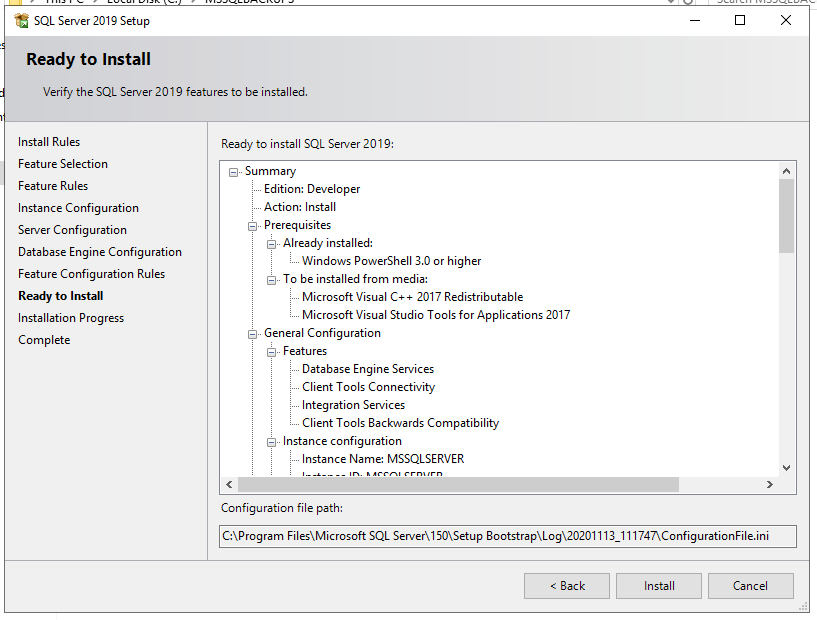Go to the Feature Rules step
The width and height of the screenshot is (817, 620).
point(53,186)
